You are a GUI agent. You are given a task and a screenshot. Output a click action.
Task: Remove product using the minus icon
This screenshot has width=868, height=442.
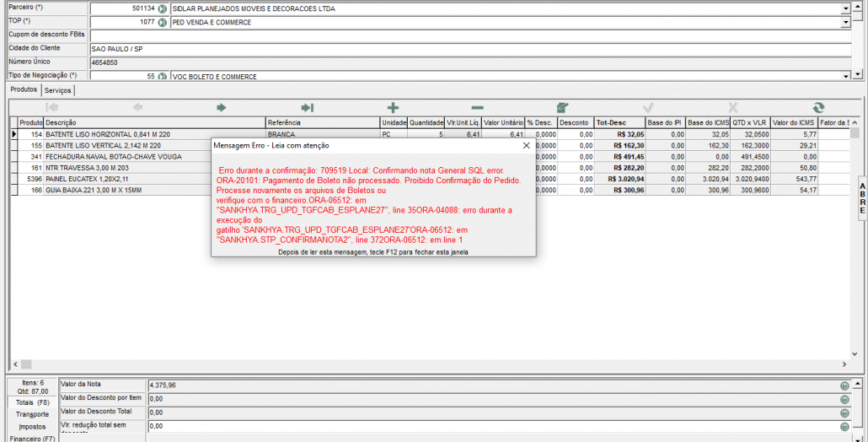coord(477,107)
